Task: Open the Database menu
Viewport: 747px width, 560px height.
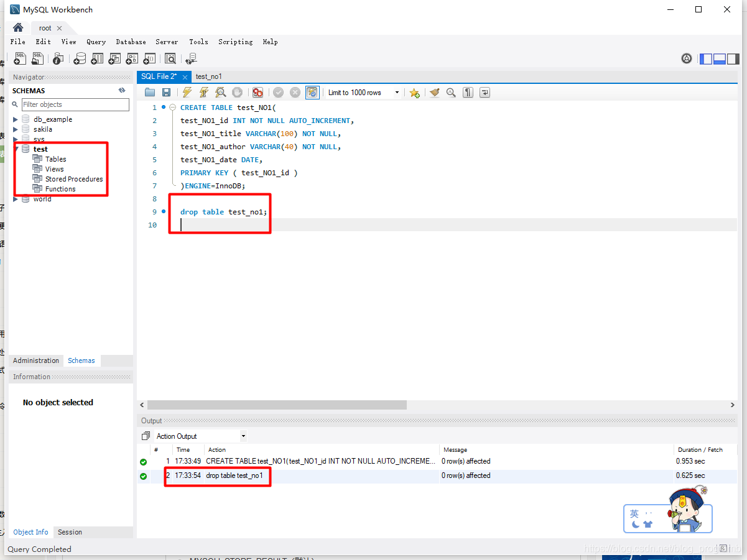Action: click(131, 42)
